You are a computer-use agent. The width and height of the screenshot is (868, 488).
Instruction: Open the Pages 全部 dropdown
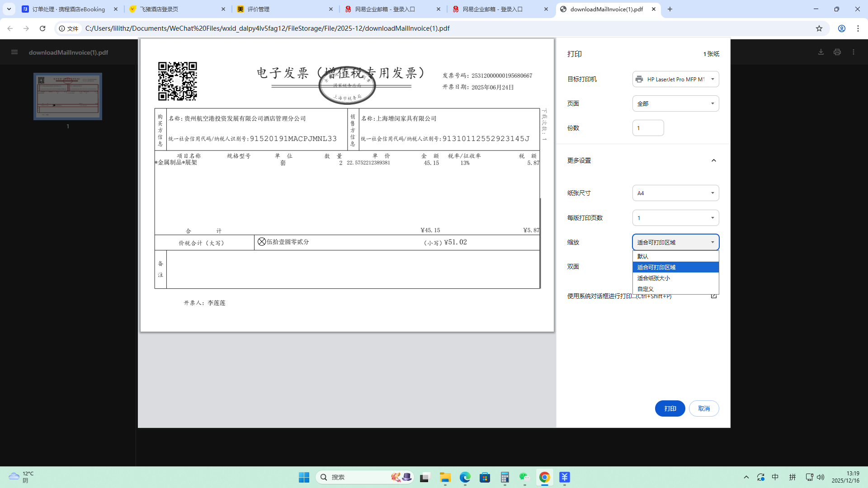coord(675,103)
